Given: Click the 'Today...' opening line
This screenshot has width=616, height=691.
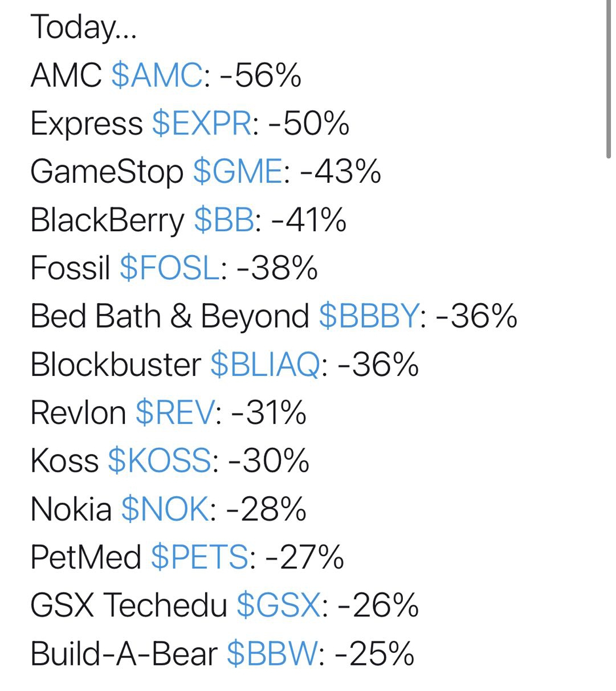Looking at the screenshot, I should point(83,27).
